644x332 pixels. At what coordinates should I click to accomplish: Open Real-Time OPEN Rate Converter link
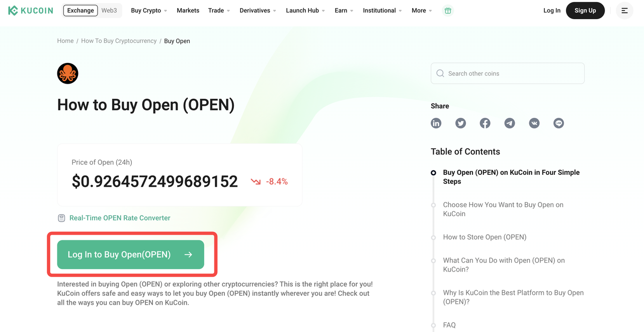pos(120,218)
